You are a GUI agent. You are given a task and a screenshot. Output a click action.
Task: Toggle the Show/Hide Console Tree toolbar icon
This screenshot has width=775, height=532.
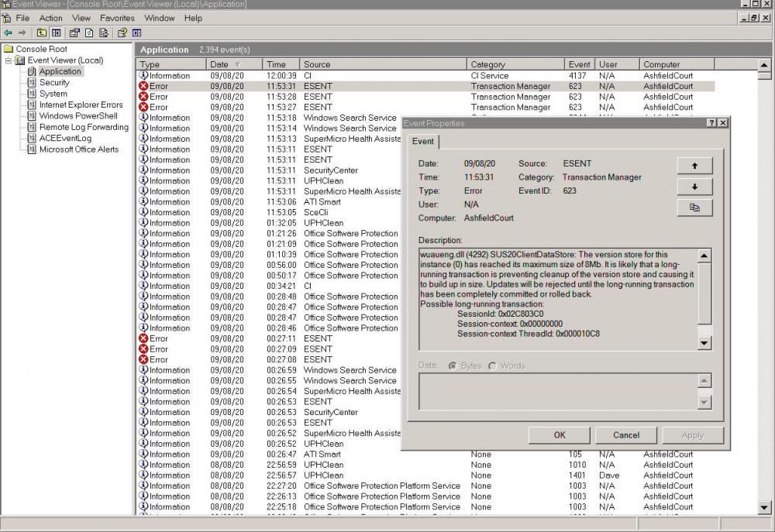coord(56,33)
